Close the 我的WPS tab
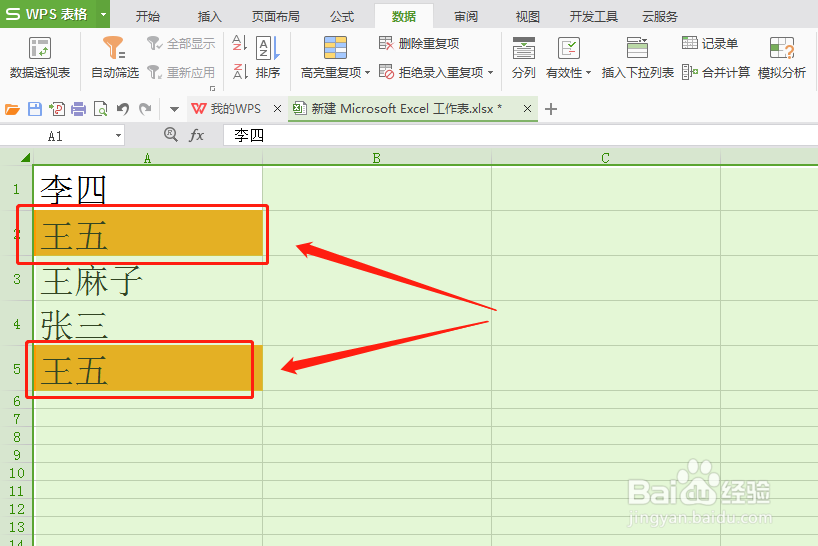 coord(278,108)
